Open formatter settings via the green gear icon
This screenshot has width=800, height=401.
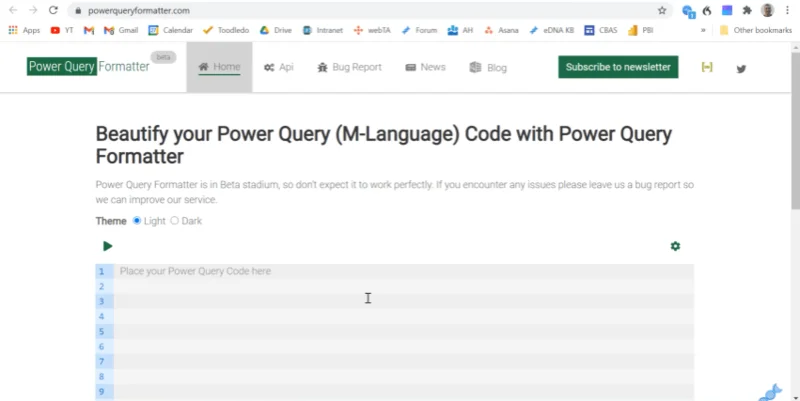[x=675, y=246]
